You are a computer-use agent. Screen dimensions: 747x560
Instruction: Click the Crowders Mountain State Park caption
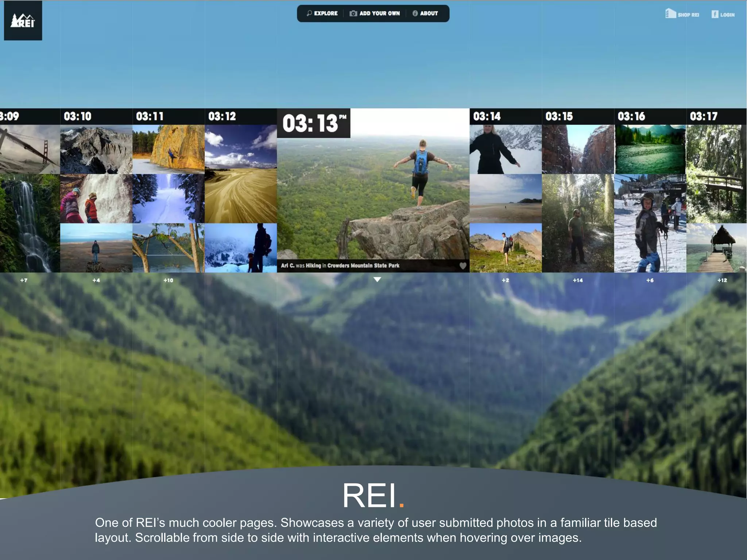(x=363, y=266)
